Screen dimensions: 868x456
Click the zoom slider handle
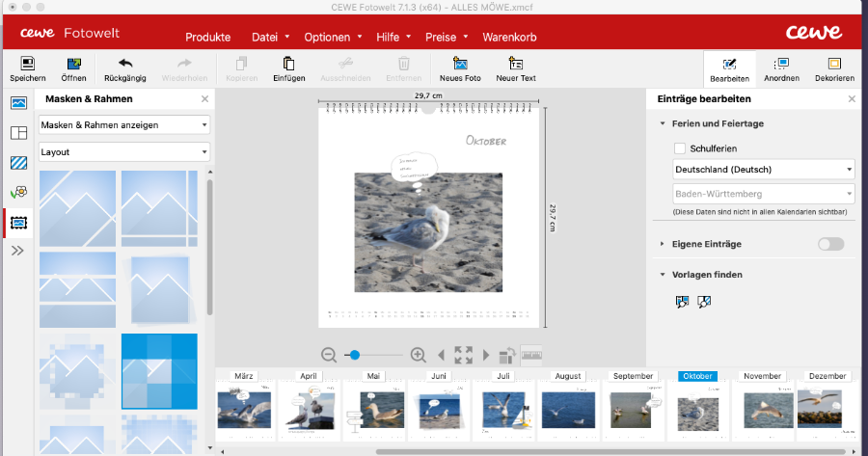coord(355,355)
